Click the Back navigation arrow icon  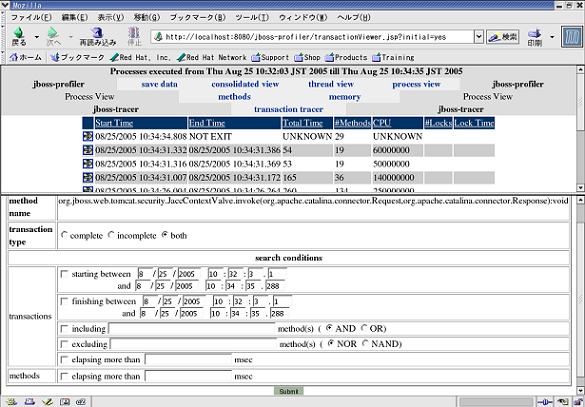[18, 34]
